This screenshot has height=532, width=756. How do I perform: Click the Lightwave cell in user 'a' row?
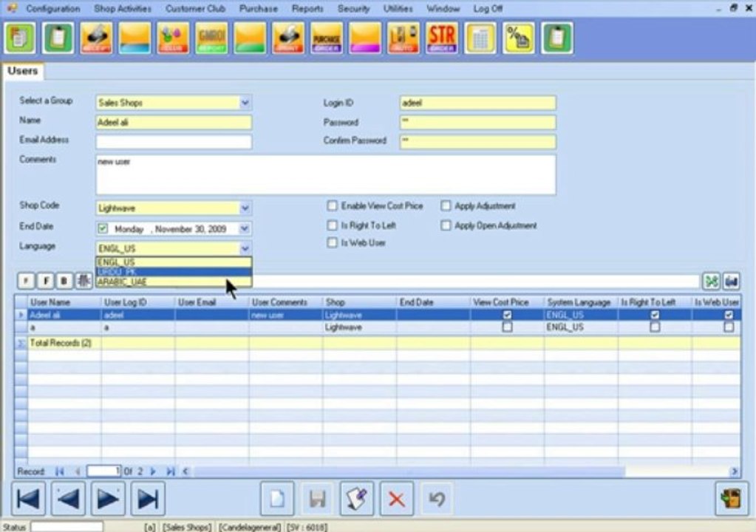click(x=359, y=327)
